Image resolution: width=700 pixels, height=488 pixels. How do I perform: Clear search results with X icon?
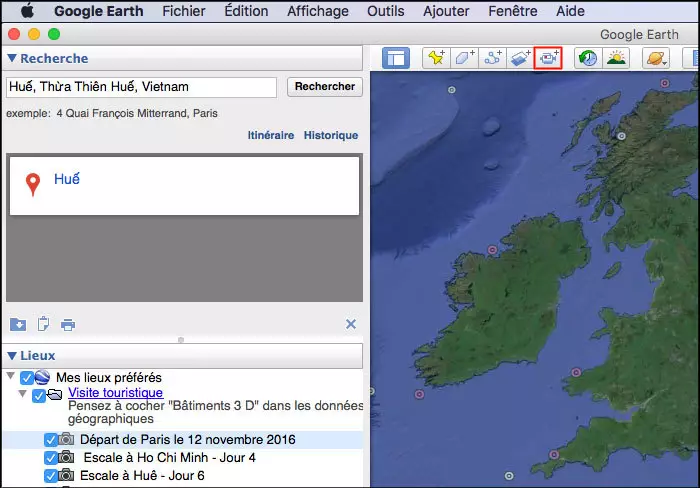pyautogui.click(x=351, y=324)
